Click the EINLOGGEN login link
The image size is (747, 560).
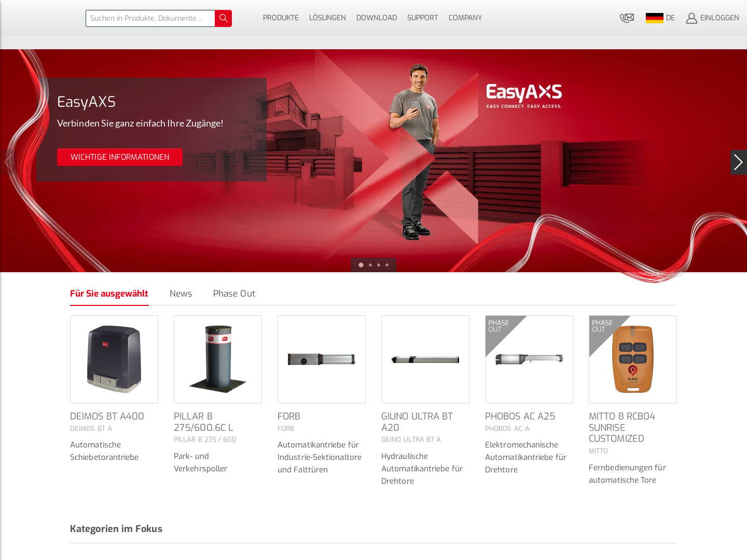point(720,18)
